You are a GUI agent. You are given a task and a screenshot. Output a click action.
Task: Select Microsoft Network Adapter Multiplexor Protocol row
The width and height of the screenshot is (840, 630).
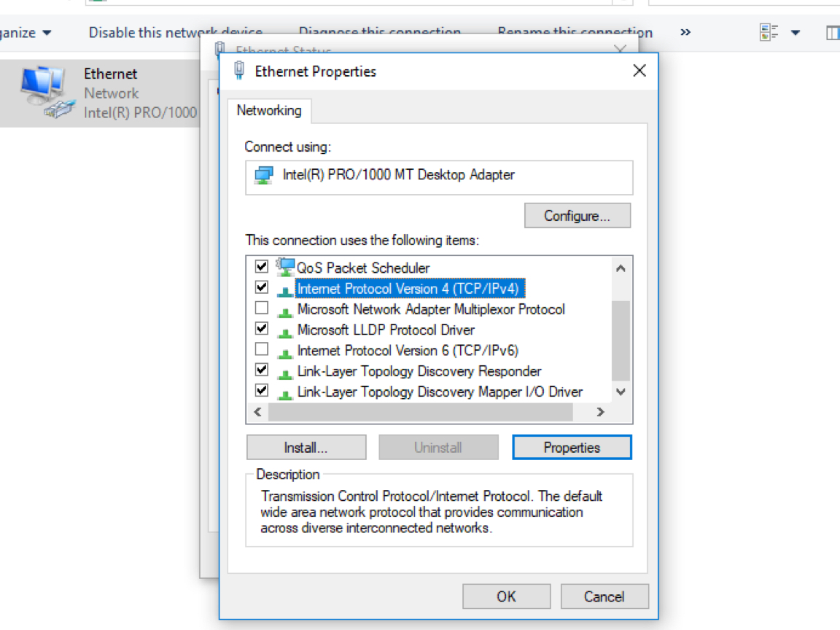click(x=431, y=309)
